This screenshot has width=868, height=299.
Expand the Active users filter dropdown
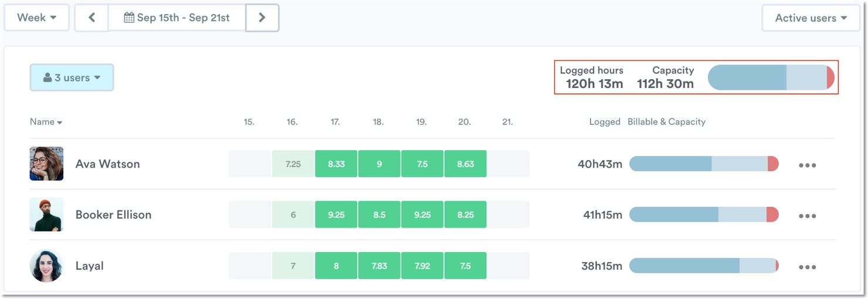tap(811, 18)
